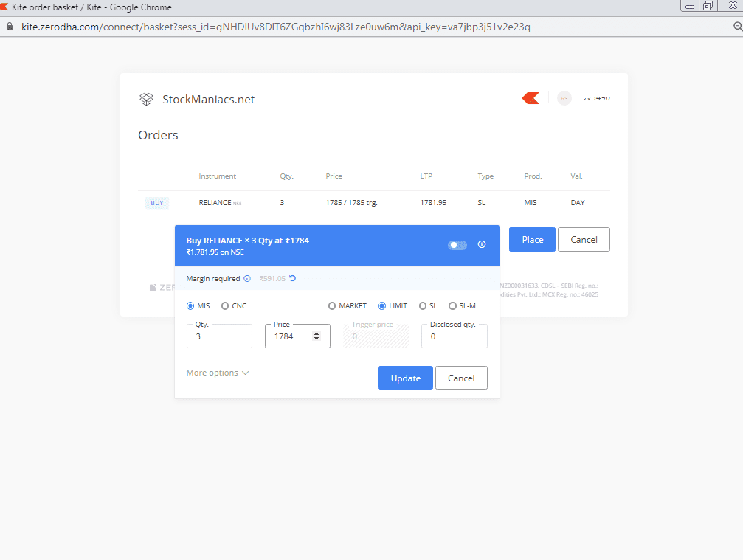Select the CNC product radio button
This screenshot has height=560, width=743.
(225, 306)
